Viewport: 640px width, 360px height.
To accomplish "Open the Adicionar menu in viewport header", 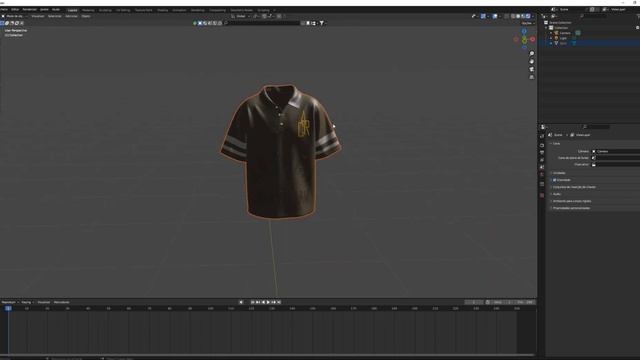I will pos(71,16).
